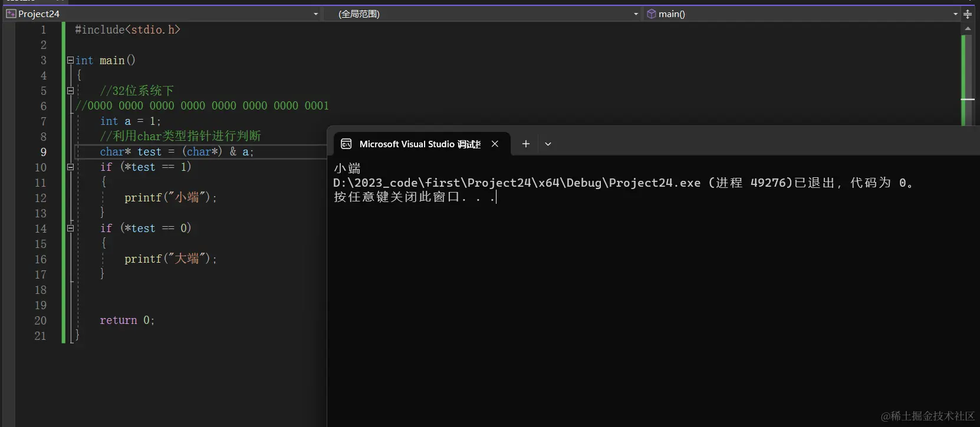Click the //利用char类型指针进行判断 comment
980x427 pixels.
point(180,137)
